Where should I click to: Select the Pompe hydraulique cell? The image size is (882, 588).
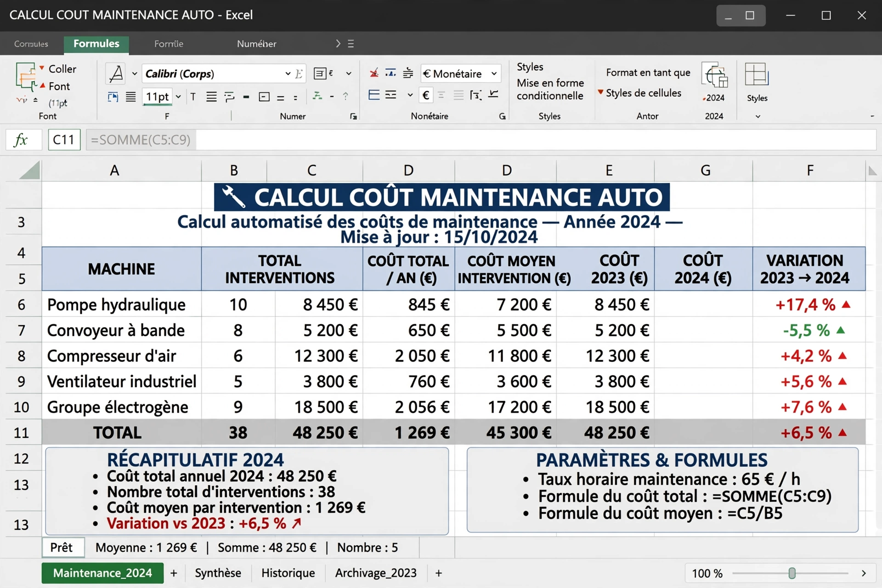(x=121, y=305)
